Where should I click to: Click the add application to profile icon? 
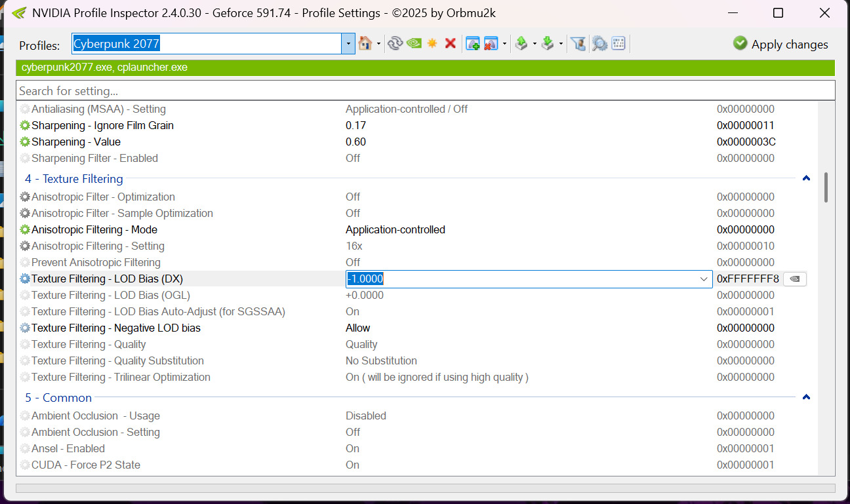[x=473, y=44]
